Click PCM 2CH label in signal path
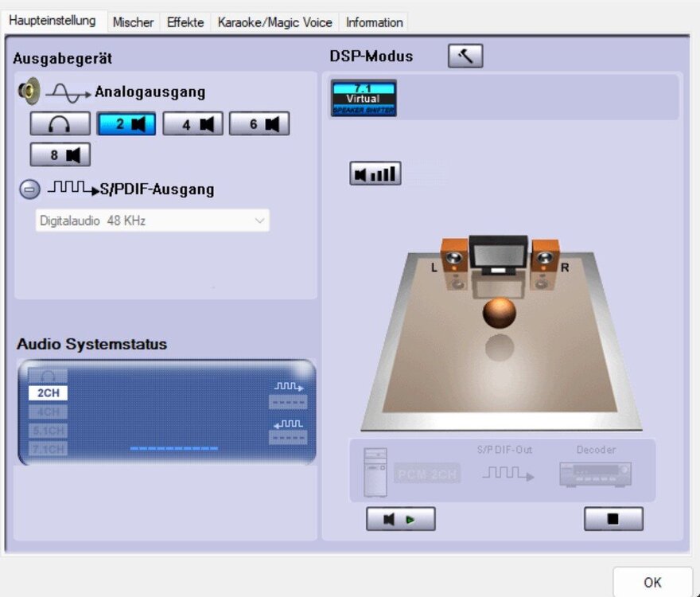Screen dimensions: 700x597 (x=427, y=474)
